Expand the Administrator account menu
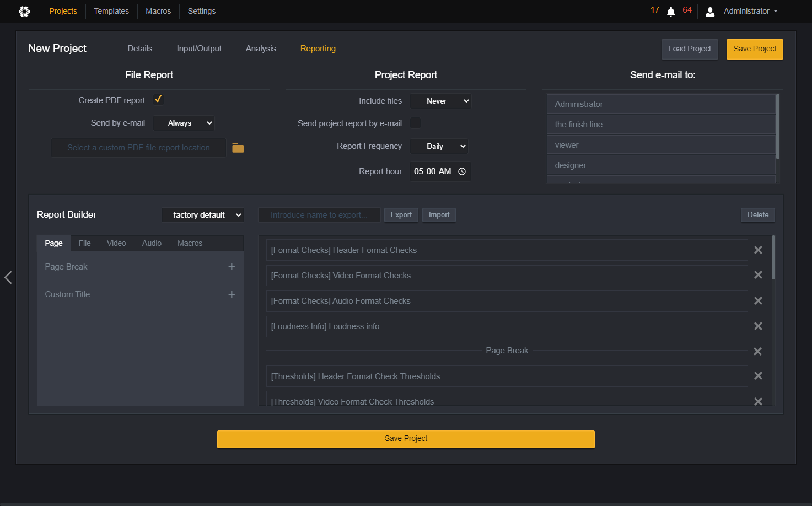The height and width of the screenshot is (506, 812). [750, 11]
